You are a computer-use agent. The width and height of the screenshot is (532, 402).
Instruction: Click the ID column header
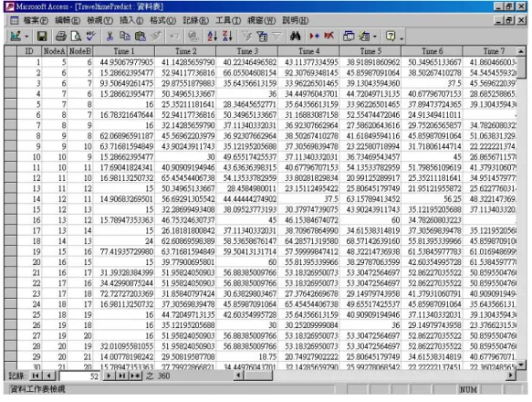[x=29, y=51]
